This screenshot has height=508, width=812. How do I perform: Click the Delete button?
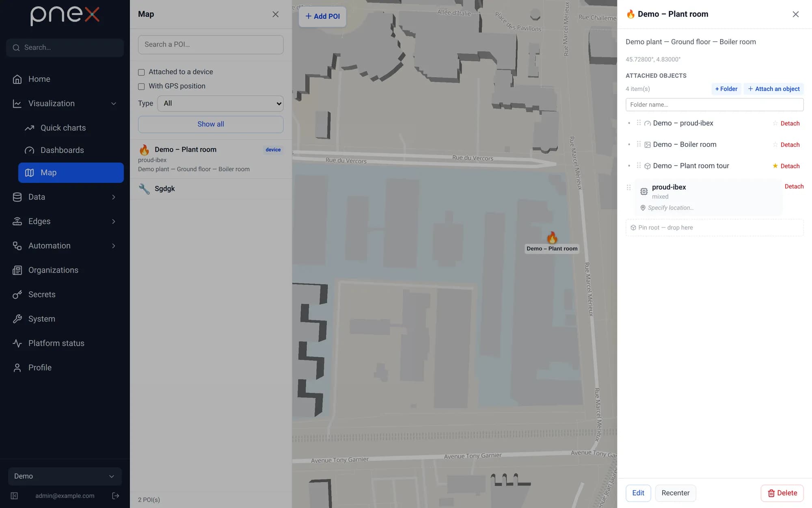782,493
